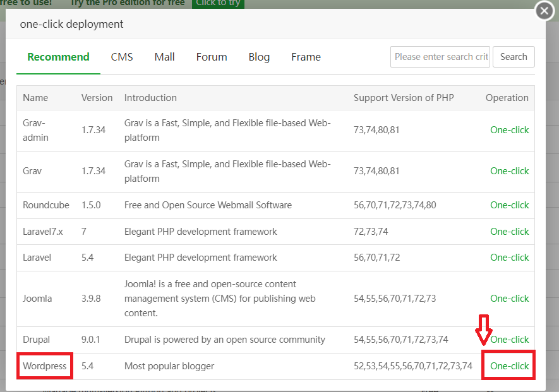Deploy Roundcube via One-click
This screenshot has height=392, width=559.
(509, 205)
